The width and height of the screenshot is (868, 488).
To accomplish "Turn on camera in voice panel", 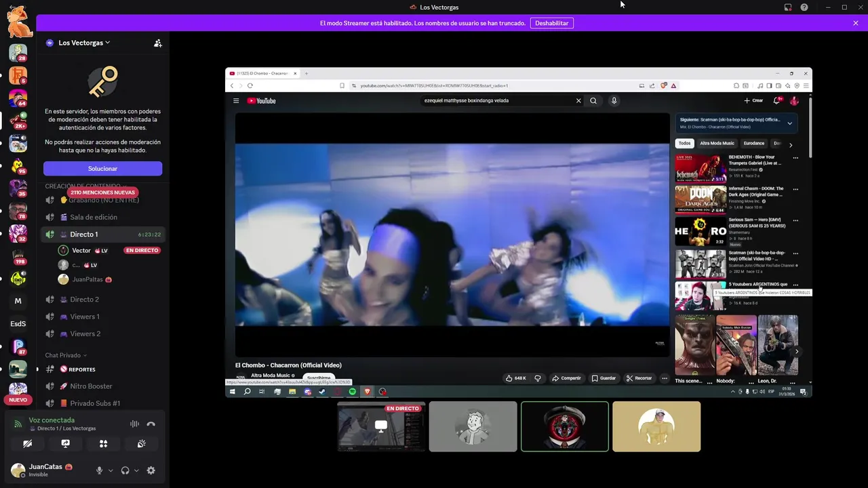I will click(x=27, y=444).
